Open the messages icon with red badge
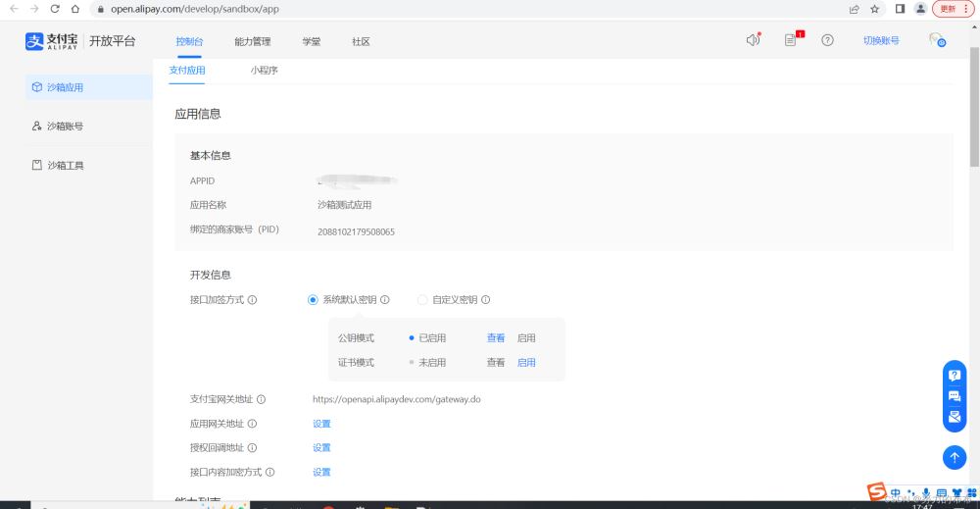The image size is (980, 509). pos(791,40)
